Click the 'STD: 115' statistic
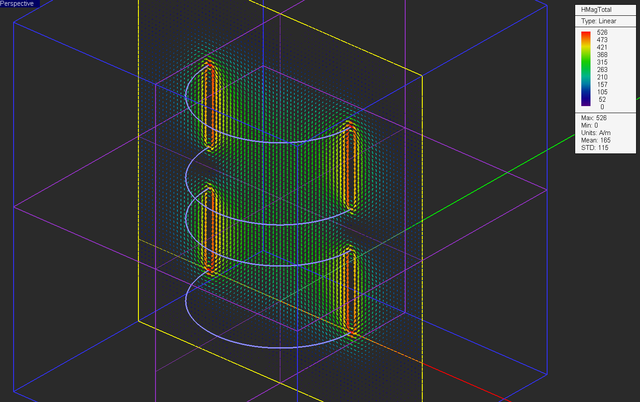Viewport: 640px width, 402px height. point(595,148)
